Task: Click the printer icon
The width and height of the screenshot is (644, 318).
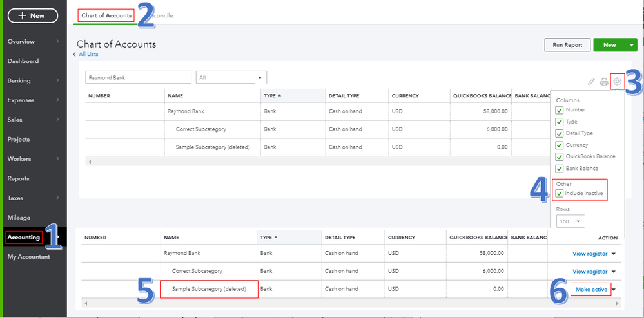Action: [604, 82]
